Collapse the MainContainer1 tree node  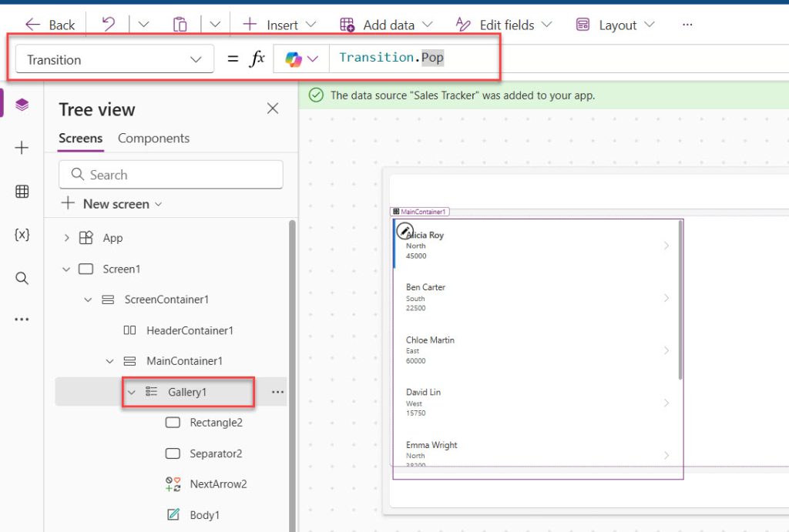109,361
